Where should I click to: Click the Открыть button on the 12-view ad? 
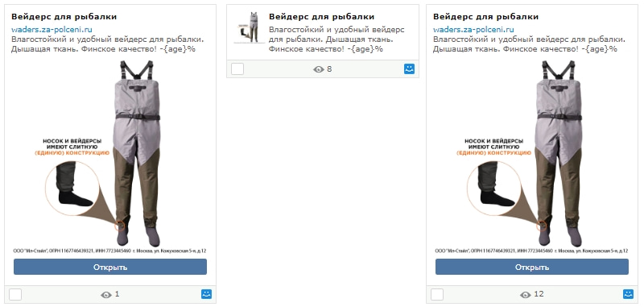[x=532, y=267]
